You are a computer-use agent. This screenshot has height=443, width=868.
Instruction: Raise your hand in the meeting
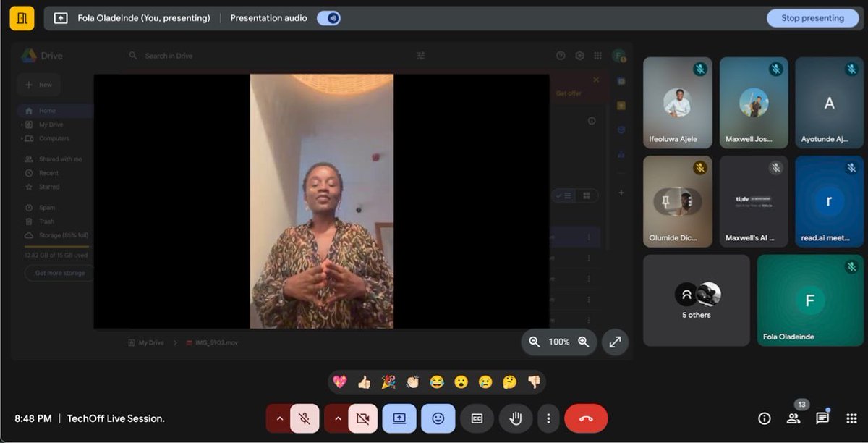pos(516,418)
